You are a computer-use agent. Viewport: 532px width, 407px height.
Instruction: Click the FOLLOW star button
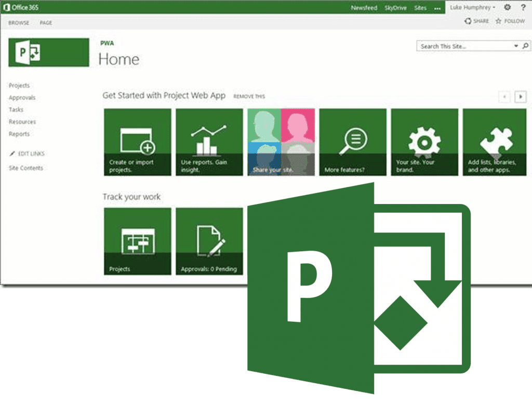click(510, 21)
